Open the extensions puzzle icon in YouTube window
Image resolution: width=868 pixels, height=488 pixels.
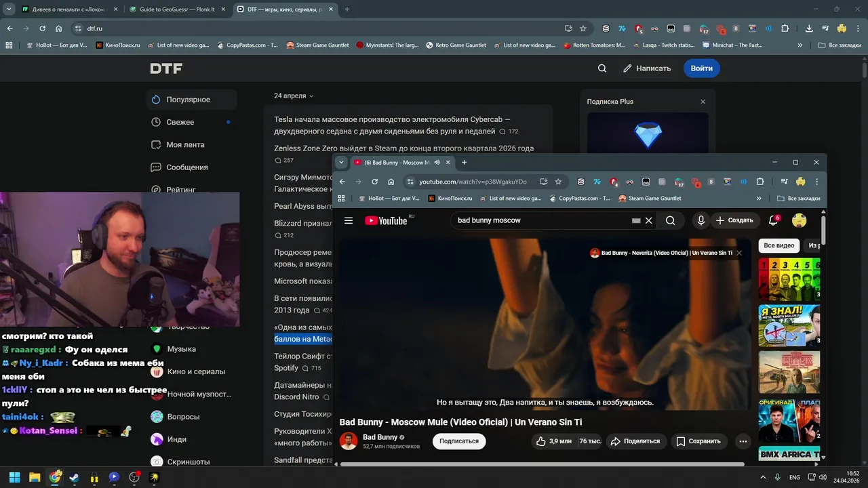[760, 182]
